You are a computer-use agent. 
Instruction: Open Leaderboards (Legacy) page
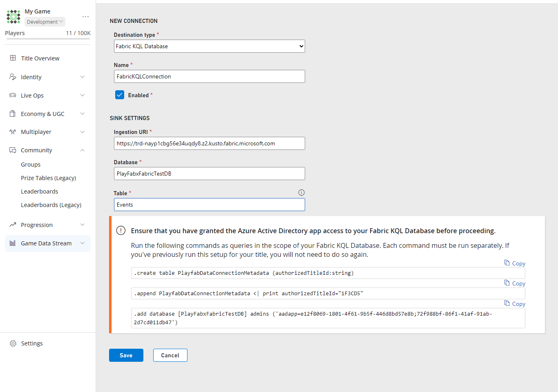(51, 205)
